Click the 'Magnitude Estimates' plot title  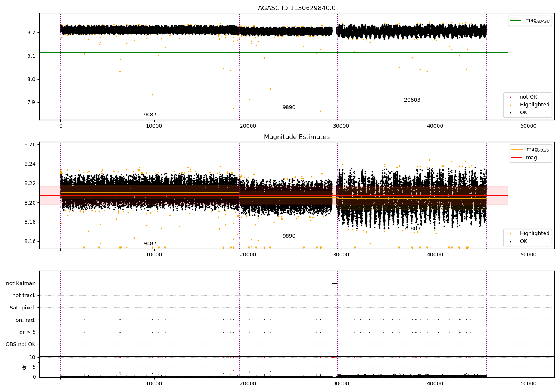pyautogui.click(x=296, y=137)
